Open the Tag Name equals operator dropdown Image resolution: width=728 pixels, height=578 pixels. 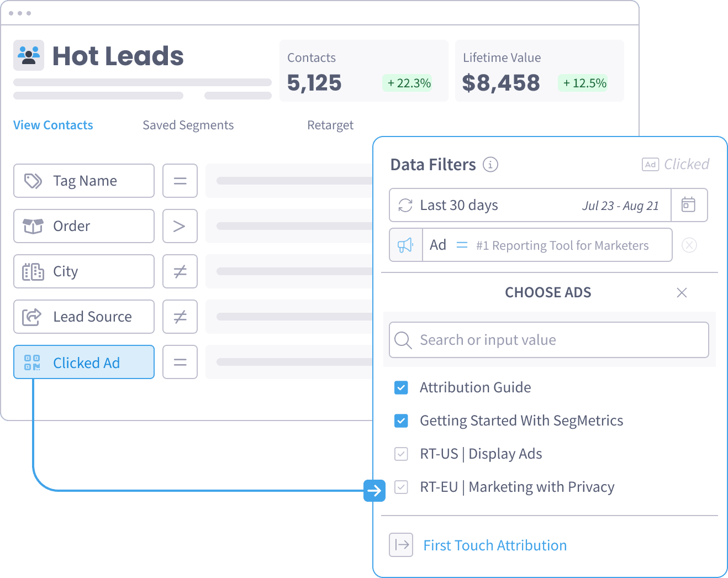(x=180, y=181)
